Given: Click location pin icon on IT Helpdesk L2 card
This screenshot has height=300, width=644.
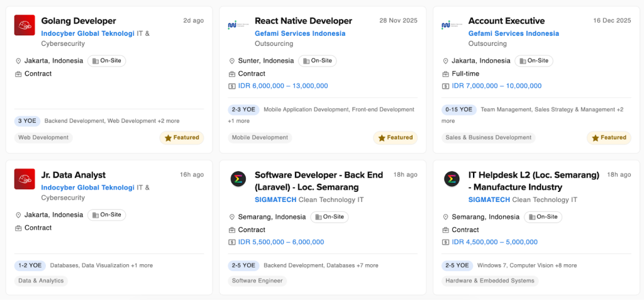Looking at the screenshot, I should click(x=445, y=217).
